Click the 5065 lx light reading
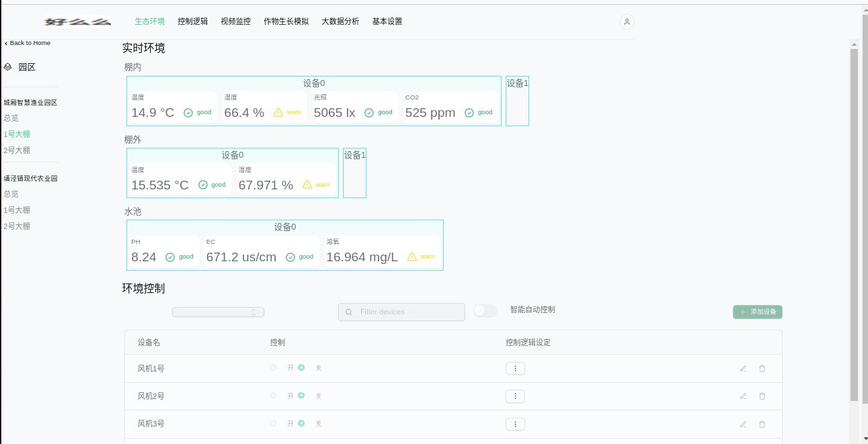 coord(334,113)
